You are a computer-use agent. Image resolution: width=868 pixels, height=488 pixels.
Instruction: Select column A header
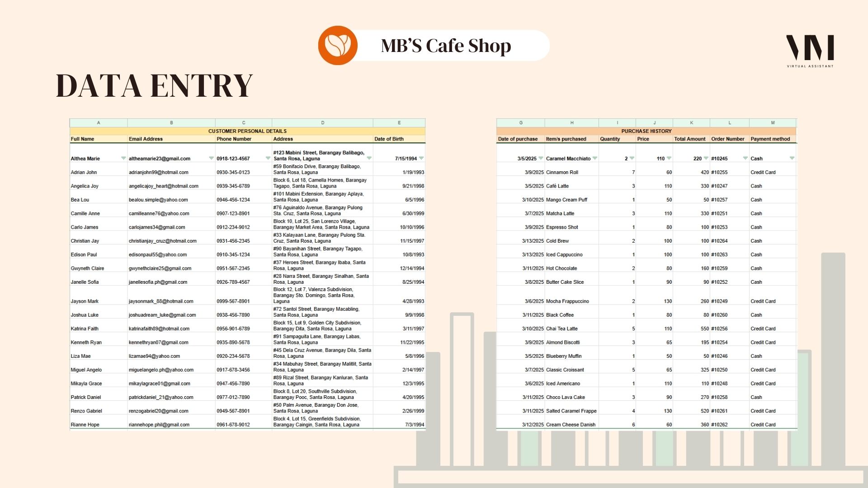(99, 123)
